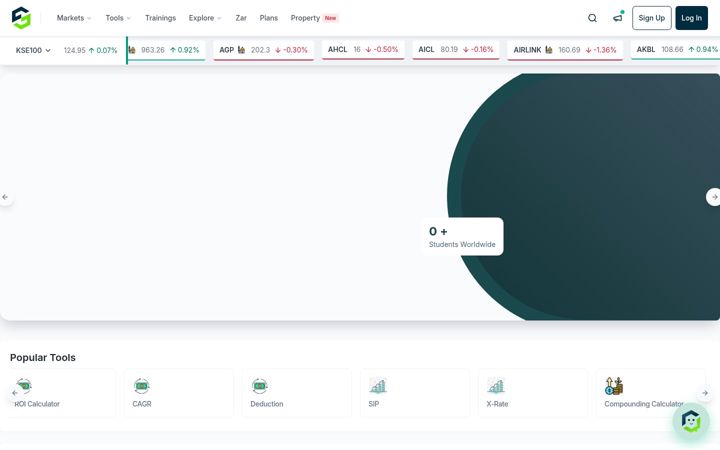Open the SIP tool label
The width and height of the screenshot is (720, 450).
coord(374,404)
